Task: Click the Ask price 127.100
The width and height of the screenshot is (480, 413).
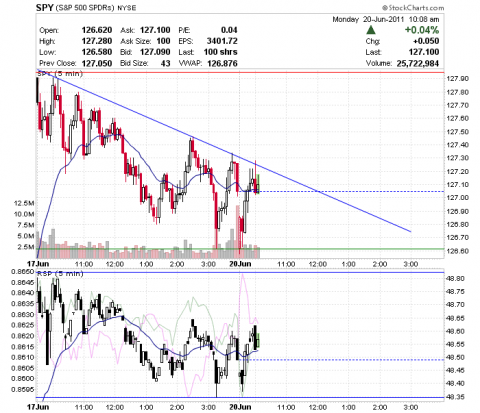Action: tap(155, 30)
